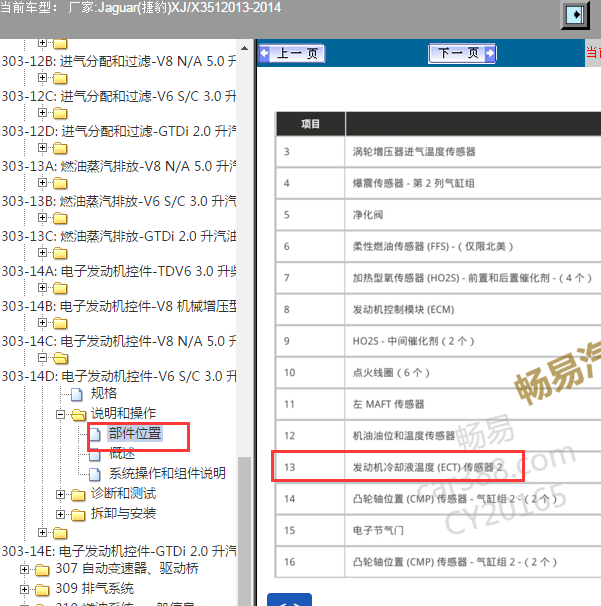This screenshot has width=601, height=606.
Task: Select 303-14C 电子发动机控件 V8 N/A entry
Action: click(x=119, y=341)
